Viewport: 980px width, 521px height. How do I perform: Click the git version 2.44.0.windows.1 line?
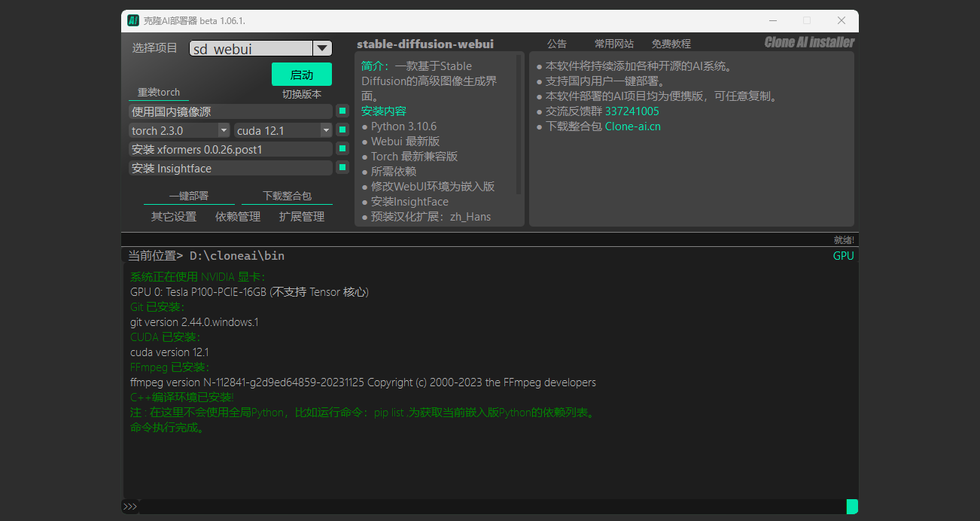point(194,322)
